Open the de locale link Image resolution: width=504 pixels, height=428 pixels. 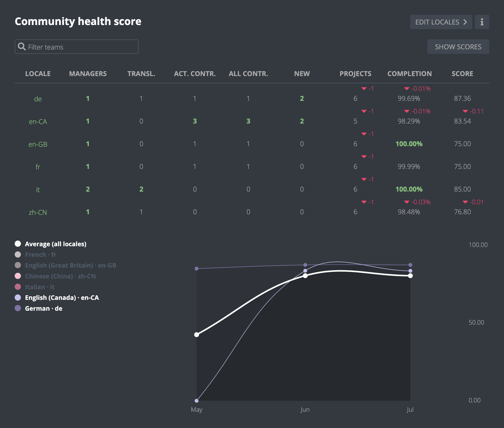(x=38, y=99)
